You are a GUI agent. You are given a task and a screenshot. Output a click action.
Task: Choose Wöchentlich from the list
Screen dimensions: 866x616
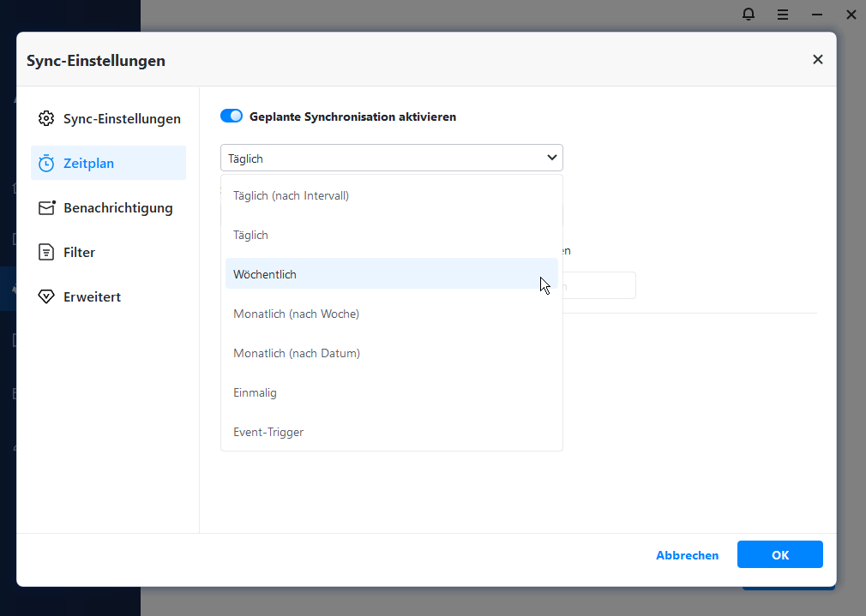pyautogui.click(x=265, y=274)
